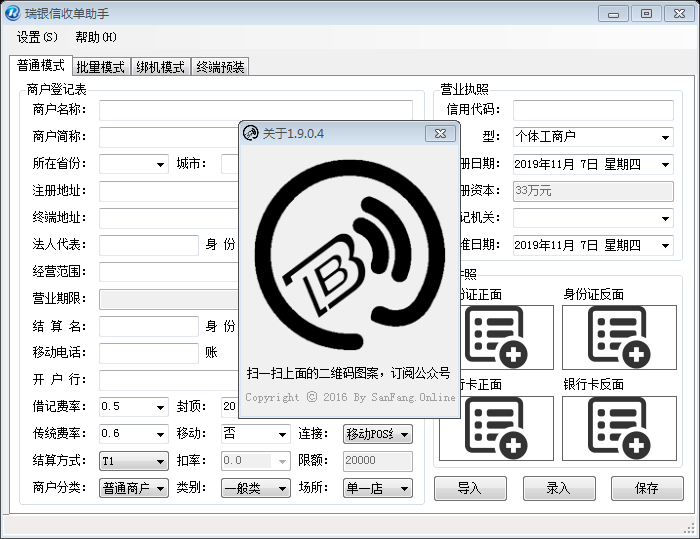Image resolution: width=700 pixels, height=539 pixels.
Task: Click the 移动电话 input field
Action: [149, 353]
